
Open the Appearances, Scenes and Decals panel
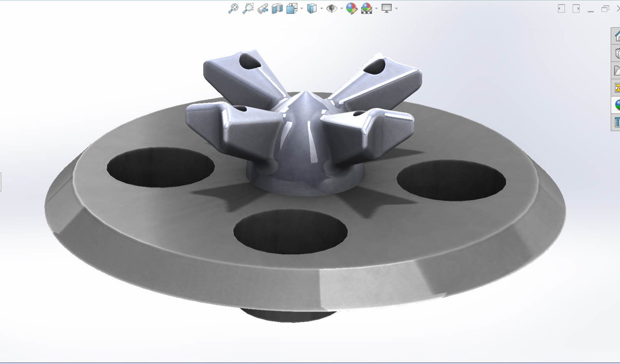coord(617,104)
